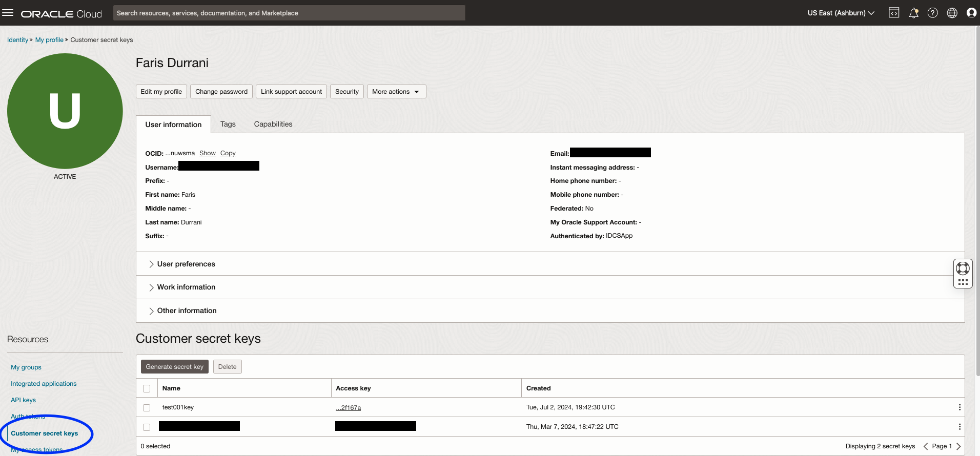Click Edit my profile button
Screen dimensions: 980x456
pyautogui.click(x=161, y=92)
